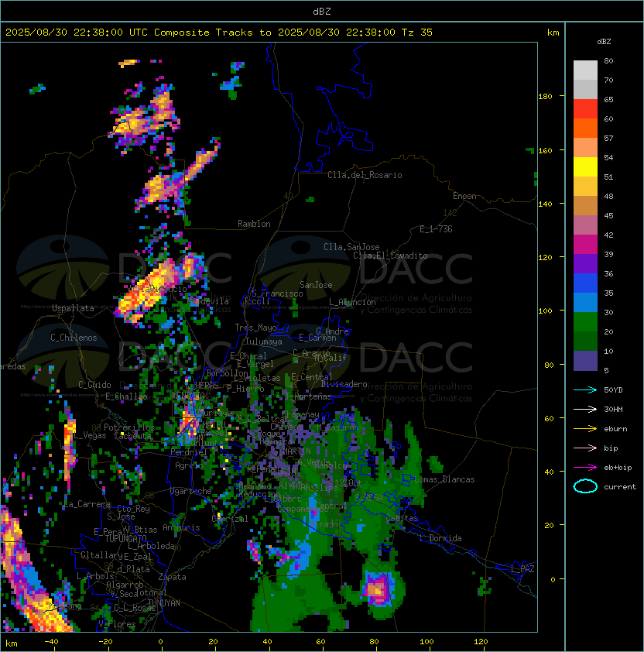This screenshot has width=644, height=652.
Task: Click the Ugarteche map label
Action: point(191,491)
